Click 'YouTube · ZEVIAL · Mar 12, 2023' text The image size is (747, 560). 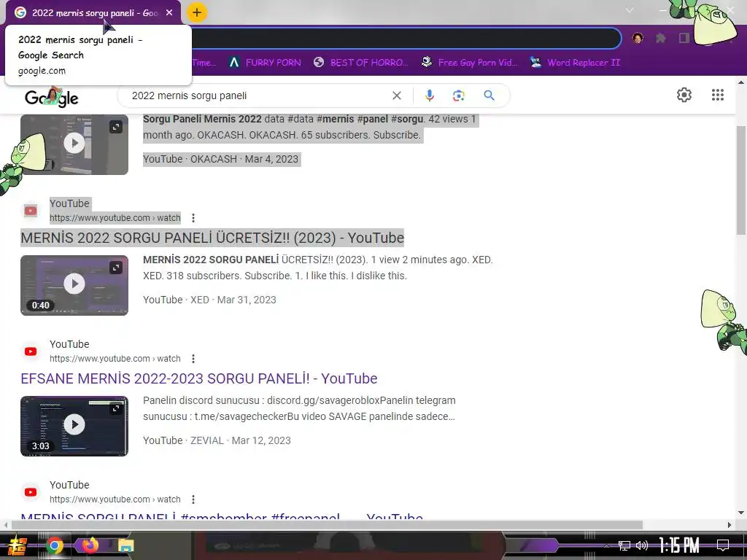click(217, 440)
